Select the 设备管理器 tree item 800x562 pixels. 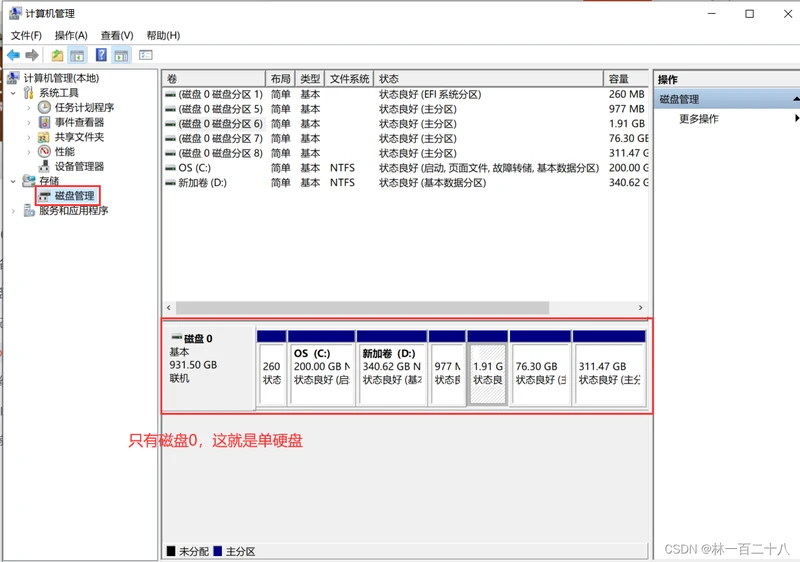(x=80, y=166)
